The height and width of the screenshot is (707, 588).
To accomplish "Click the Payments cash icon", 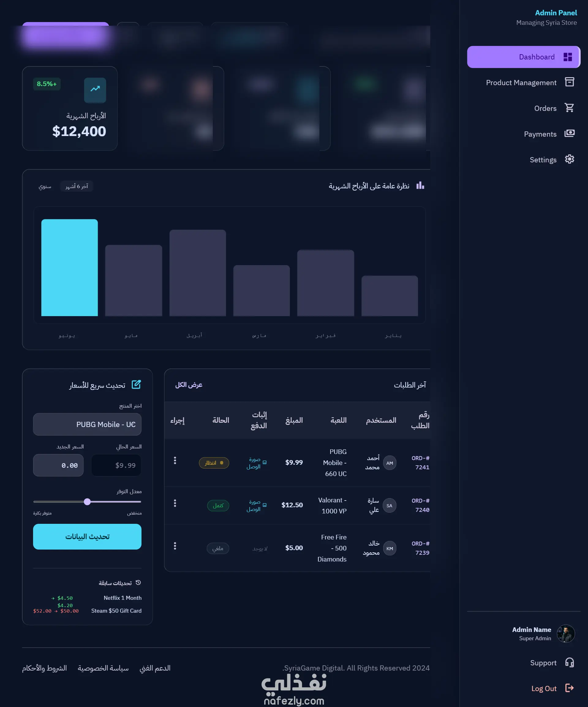I will coord(569,133).
